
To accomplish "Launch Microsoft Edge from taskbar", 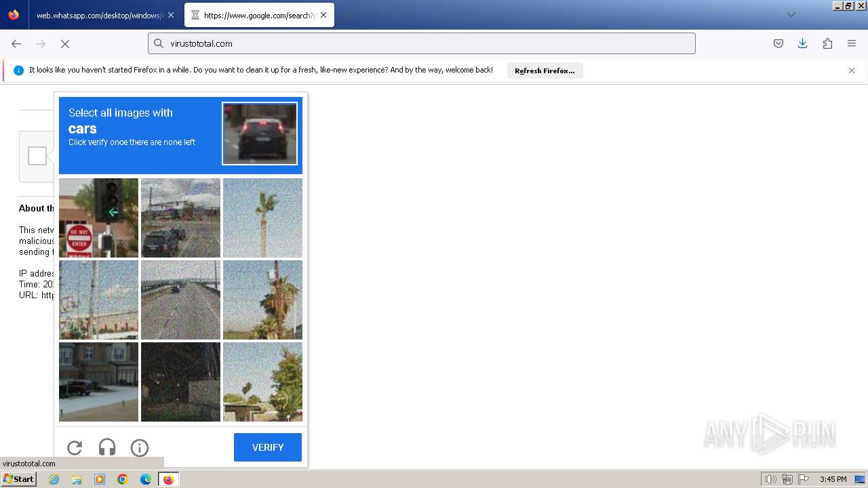I will coord(146,479).
